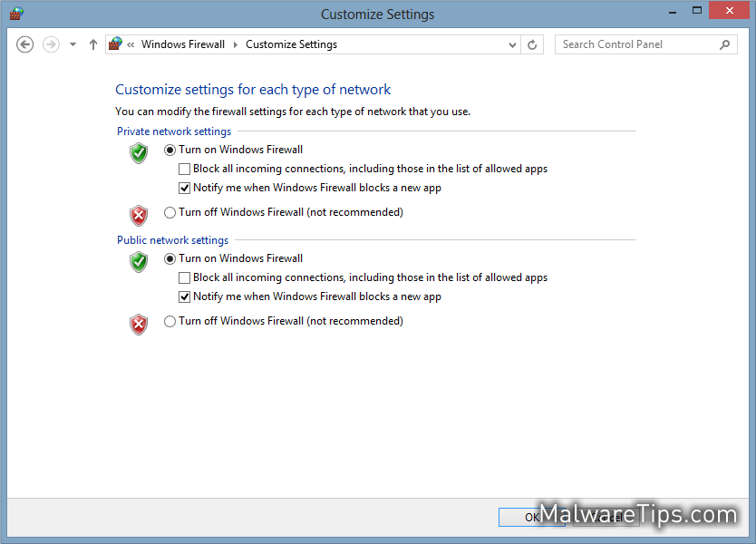Click the Forward navigation arrow

[x=51, y=44]
